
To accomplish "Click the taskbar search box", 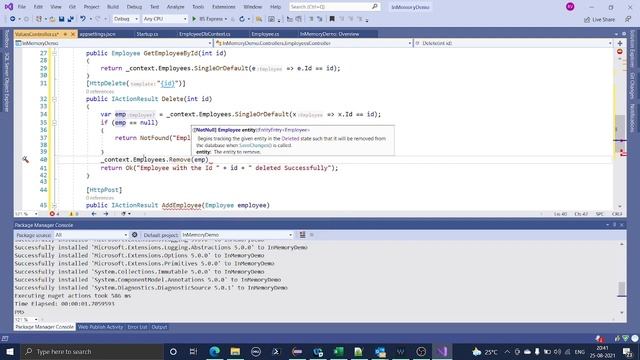I will coord(91,351).
